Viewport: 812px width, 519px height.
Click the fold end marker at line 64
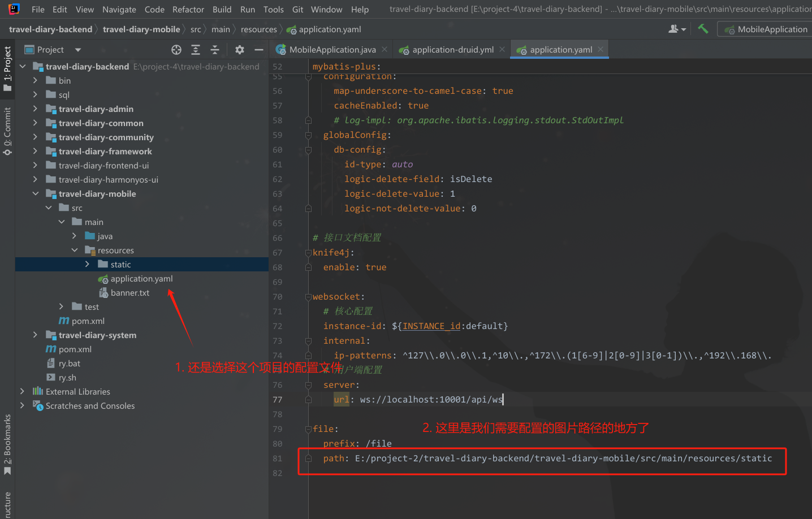click(308, 209)
